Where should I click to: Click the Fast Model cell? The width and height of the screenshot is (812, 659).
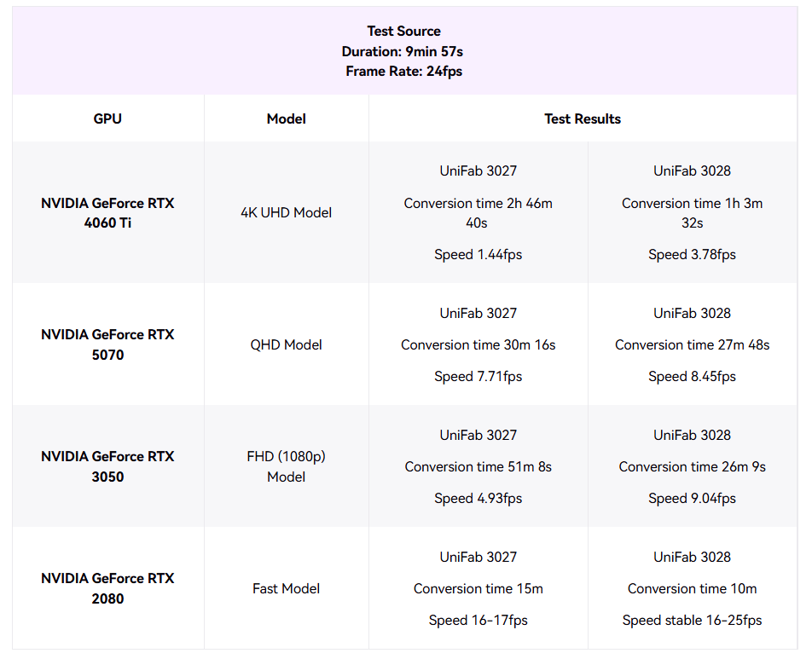(x=287, y=588)
